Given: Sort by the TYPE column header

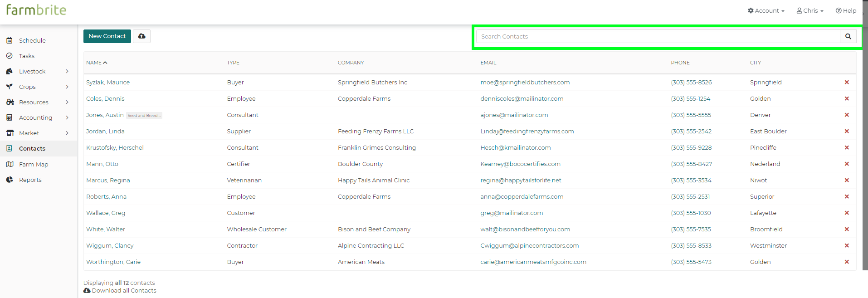Looking at the screenshot, I should click(233, 63).
